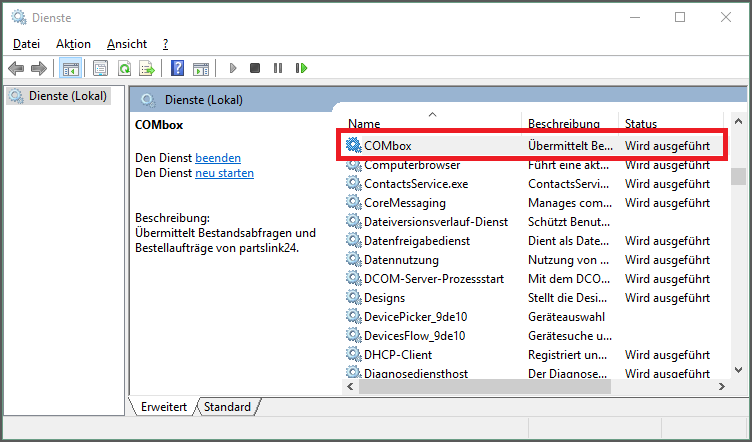Select the Designs service name
The image size is (752, 442).
click(x=384, y=298)
